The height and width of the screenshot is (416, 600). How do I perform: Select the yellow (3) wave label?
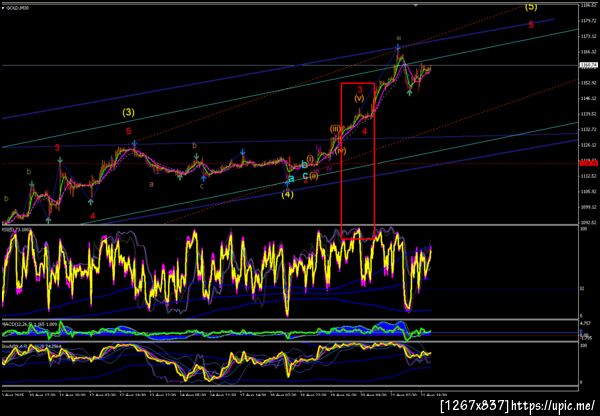pyautogui.click(x=129, y=113)
